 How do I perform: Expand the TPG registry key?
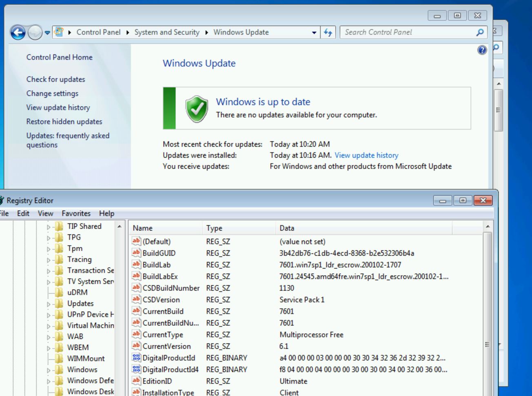click(49, 238)
